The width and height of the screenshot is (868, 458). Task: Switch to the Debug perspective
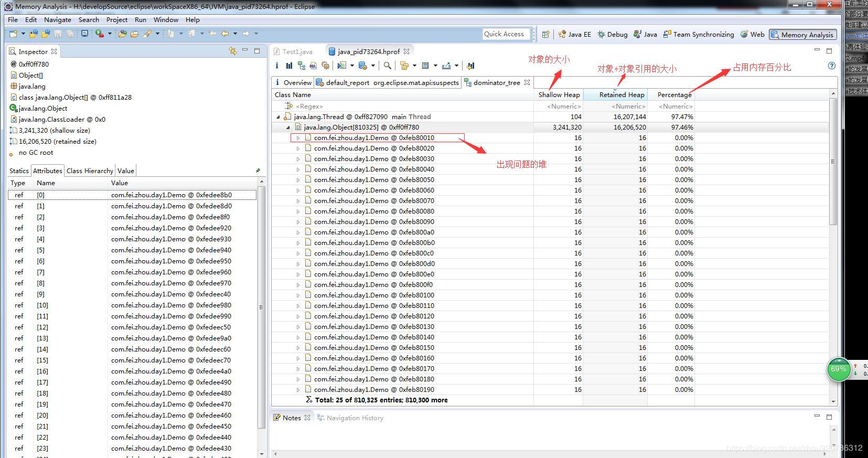coord(612,34)
